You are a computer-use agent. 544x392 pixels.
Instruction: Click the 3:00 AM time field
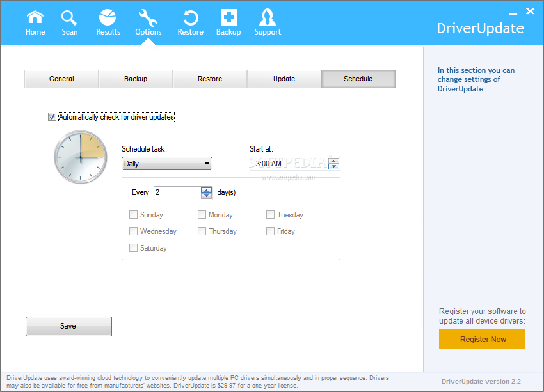point(289,164)
